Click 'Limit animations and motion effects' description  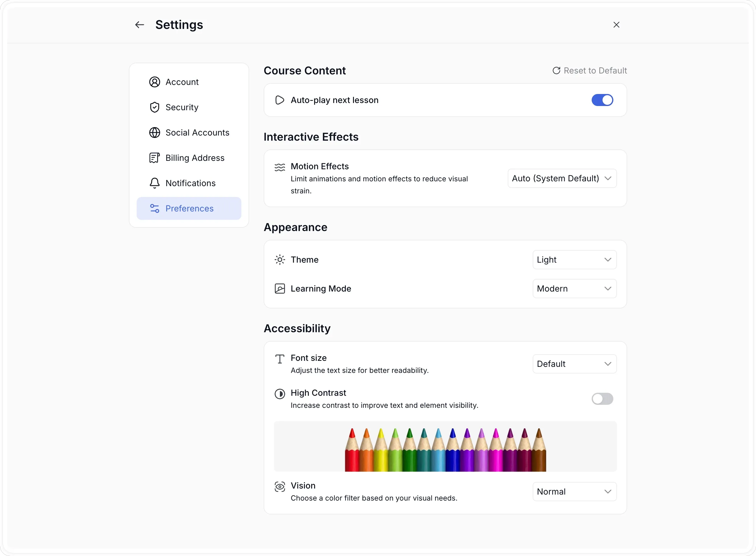379,185
